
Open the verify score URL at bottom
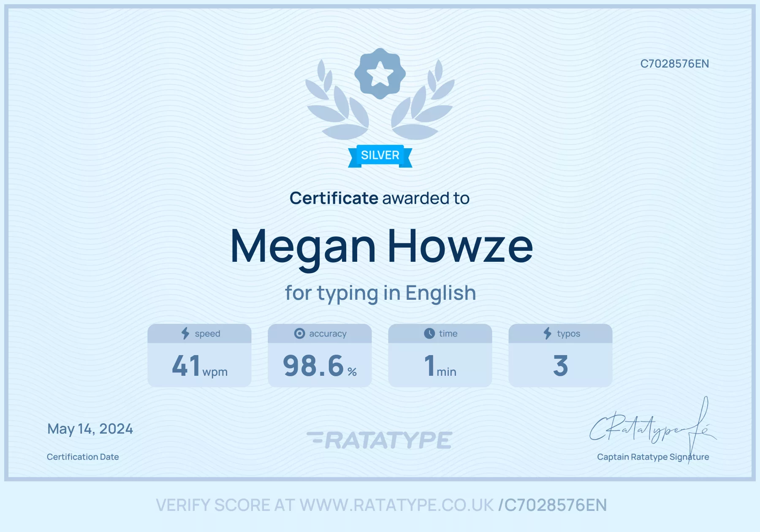[x=381, y=505]
